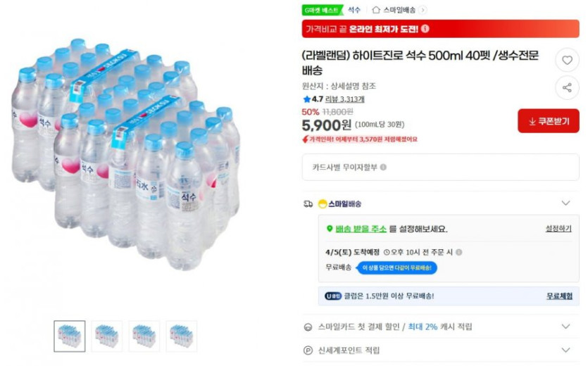The image size is (588, 366).
Task: Click the 쿠폰받기 coupon button
Action: pyautogui.click(x=549, y=121)
